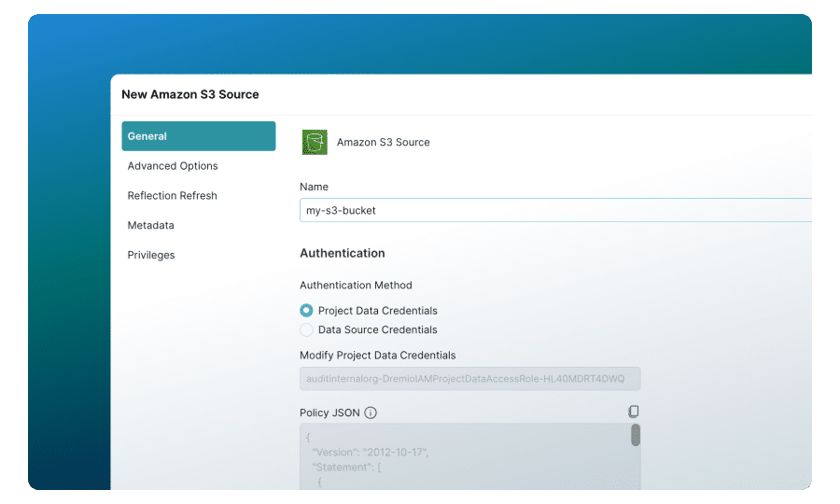
Task: Click the "Name" field label
Action: click(314, 187)
